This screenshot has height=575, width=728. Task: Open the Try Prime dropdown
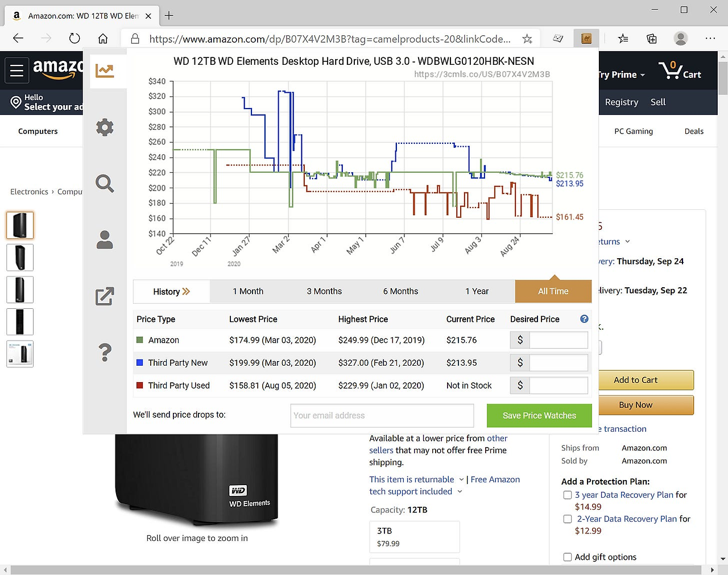pyautogui.click(x=621, y=74)
